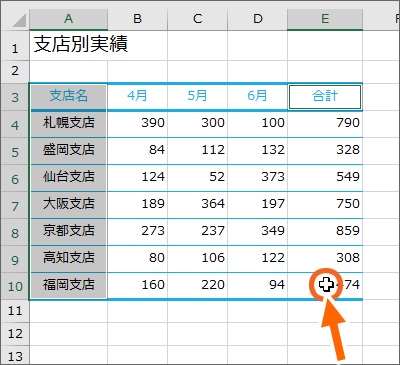Select the 5月 header cell
Screen dimensions: 400x365
pyautogui.click(x=197, y=97)
